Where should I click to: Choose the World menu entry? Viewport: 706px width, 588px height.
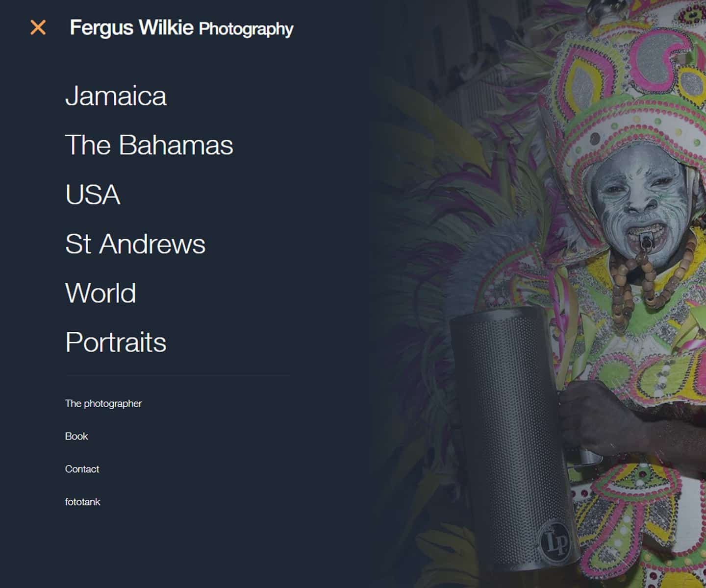coord(101,293)
